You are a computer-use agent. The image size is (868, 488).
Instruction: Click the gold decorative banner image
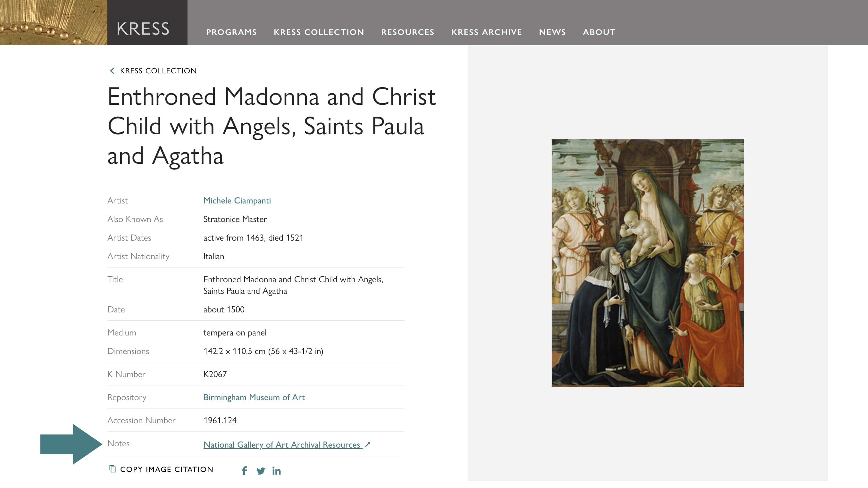pos(54,22)
